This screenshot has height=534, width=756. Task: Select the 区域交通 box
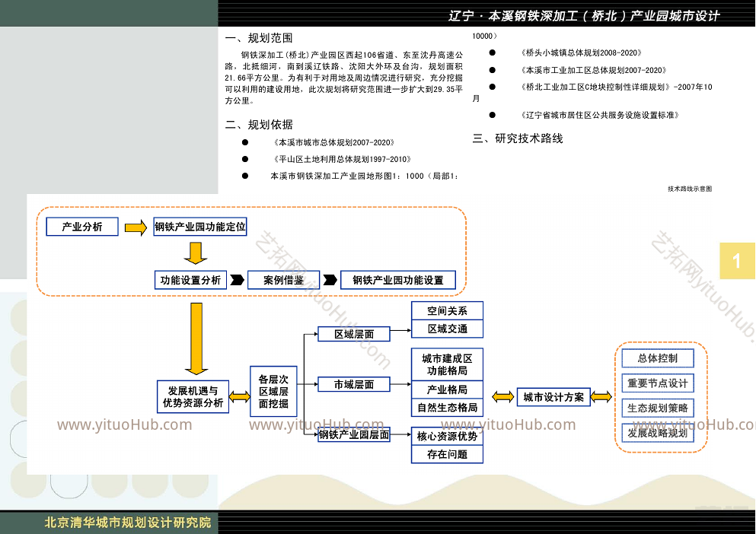pos(447,329)
